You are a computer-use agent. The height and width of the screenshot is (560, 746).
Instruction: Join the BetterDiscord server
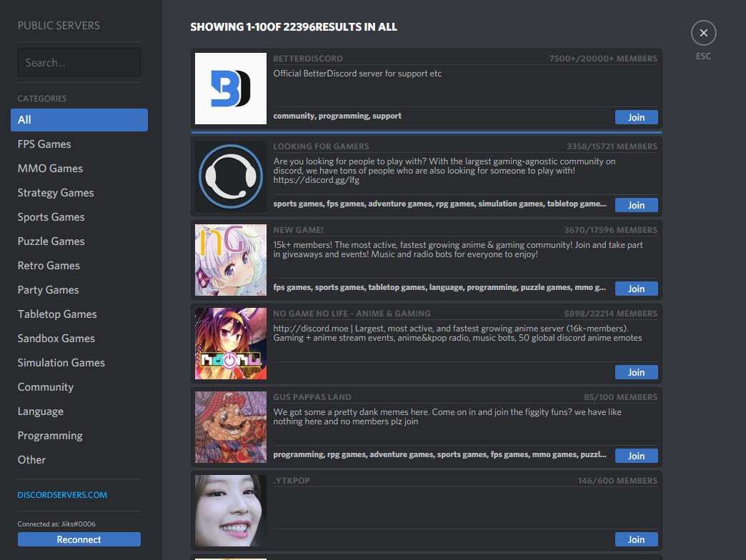coord(636,117)
